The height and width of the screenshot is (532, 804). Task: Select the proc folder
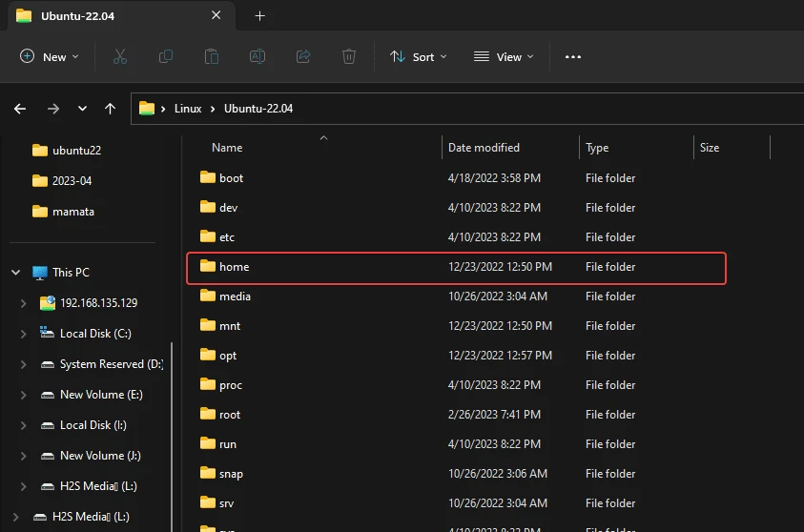pyautogui.click(x=221, y=385)
